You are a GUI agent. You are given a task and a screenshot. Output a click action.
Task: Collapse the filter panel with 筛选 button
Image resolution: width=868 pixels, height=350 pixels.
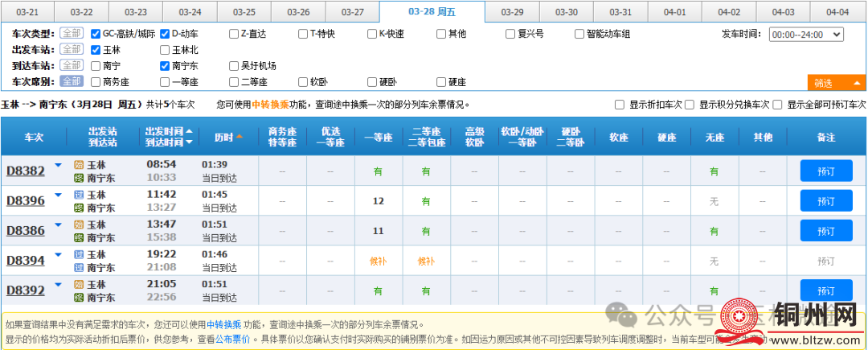tap(837, 83)
